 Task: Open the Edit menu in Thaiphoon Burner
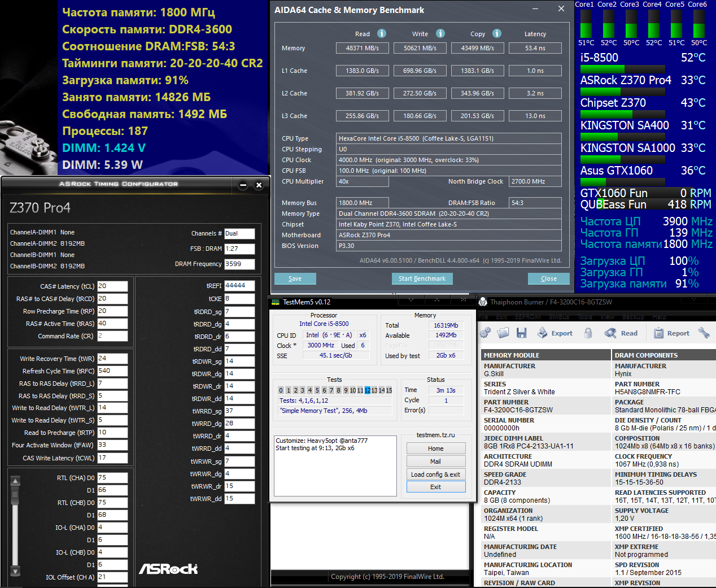click(x=502, y=317)
